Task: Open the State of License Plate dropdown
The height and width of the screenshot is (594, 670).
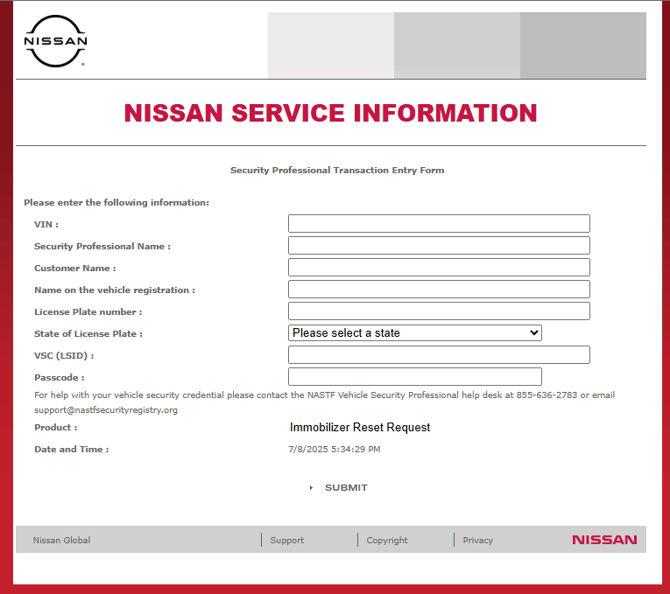Action: tap(415, 332)
